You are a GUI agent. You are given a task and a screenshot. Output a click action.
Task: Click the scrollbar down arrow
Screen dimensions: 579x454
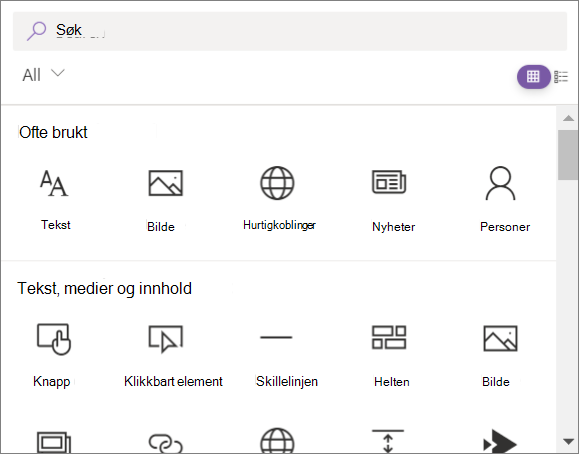(568, 441)
